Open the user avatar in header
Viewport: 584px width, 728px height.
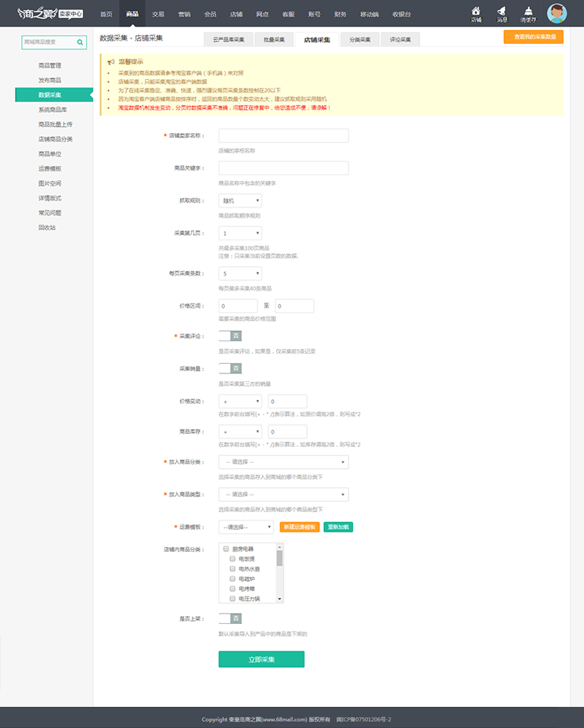click(557, 13)
